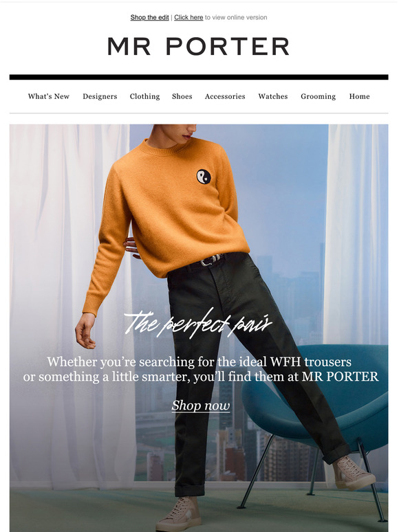Screen dimensions: 399x532
Task: Click the WFH trousers description text
Action: (x=200, y=369)
